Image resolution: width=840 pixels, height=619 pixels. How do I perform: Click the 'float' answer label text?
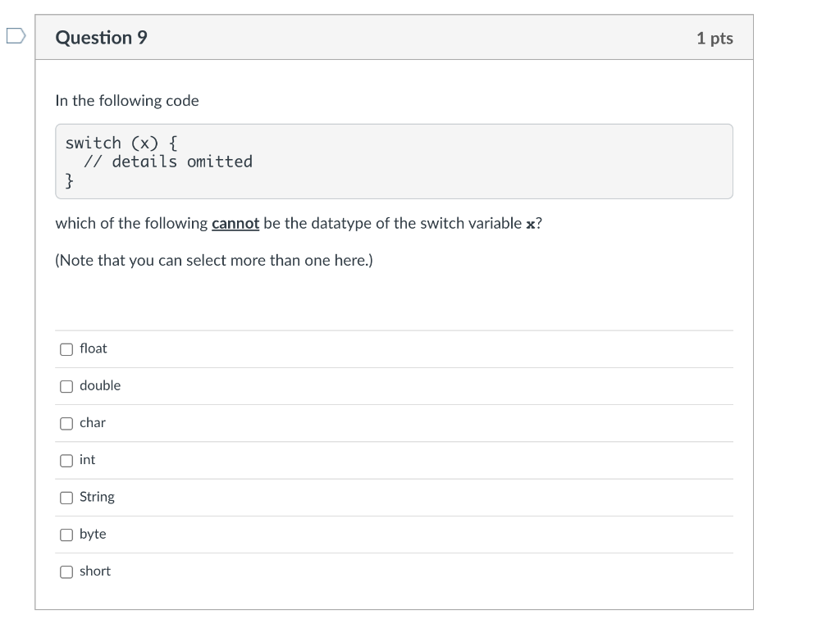pos(94,348)
